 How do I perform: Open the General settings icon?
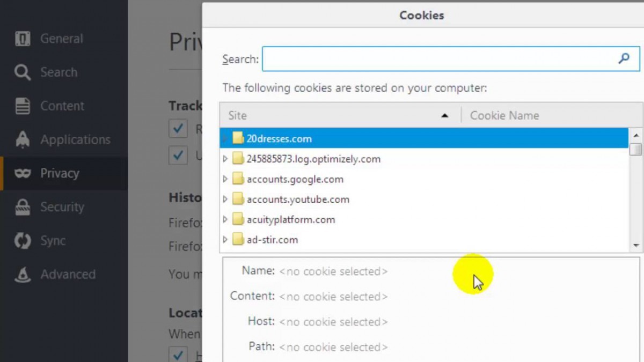click(23, 38)
